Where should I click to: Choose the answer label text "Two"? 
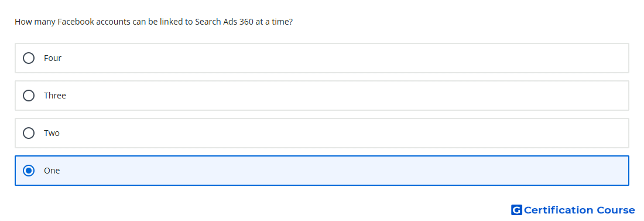coord(52,133)
